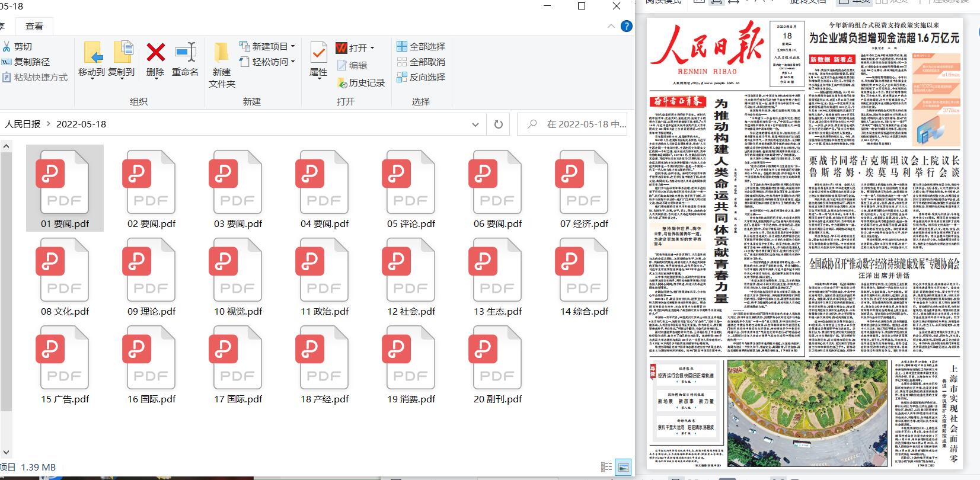Select file 10 视觉.pdf
The image size is (980, 480).
(x=238, y=276)
